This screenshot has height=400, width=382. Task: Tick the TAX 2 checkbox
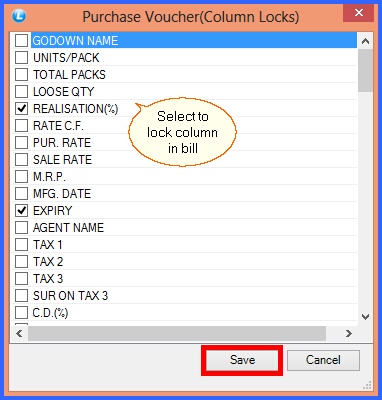pyautogui.click(x=21, y=262)
